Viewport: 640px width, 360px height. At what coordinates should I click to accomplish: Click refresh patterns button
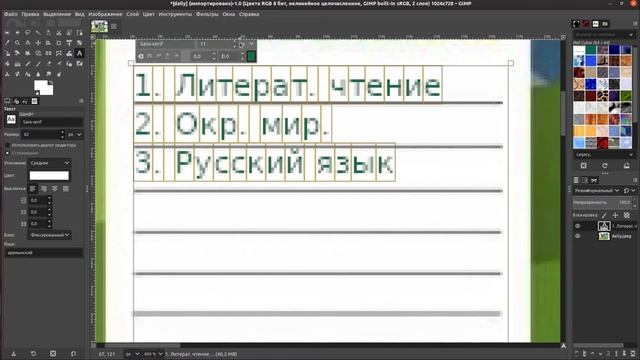tap(604, 165)
